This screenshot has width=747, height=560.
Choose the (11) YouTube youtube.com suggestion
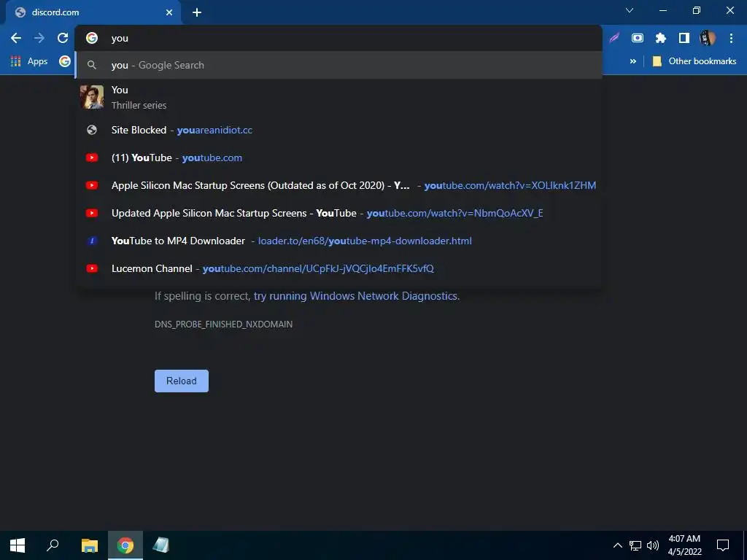click(x=338, y=157)
